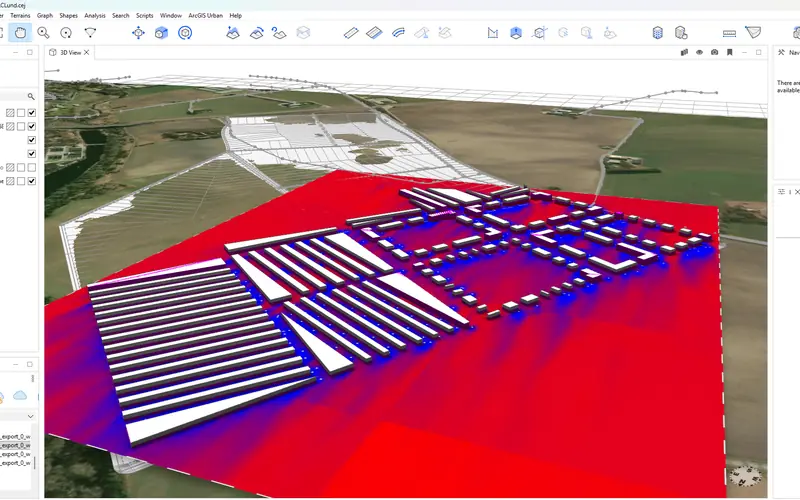Select the Pan hand navigation tool
The height and width of the screenshot is (500, 800).
(x=20, y=33)
